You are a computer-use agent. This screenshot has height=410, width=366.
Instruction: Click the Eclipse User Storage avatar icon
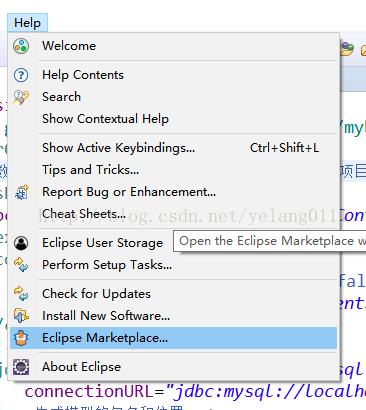[x=21, y=243]
